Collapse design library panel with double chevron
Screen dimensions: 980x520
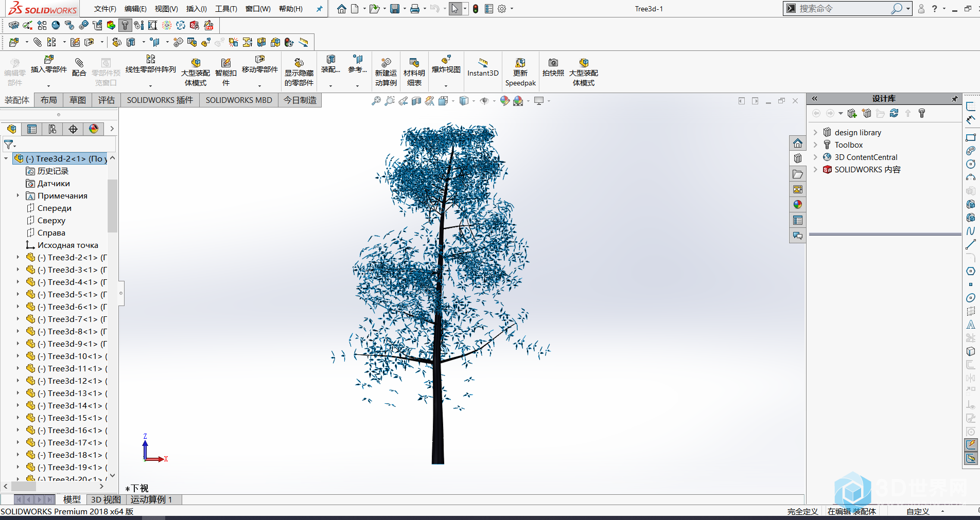point(815,98)
